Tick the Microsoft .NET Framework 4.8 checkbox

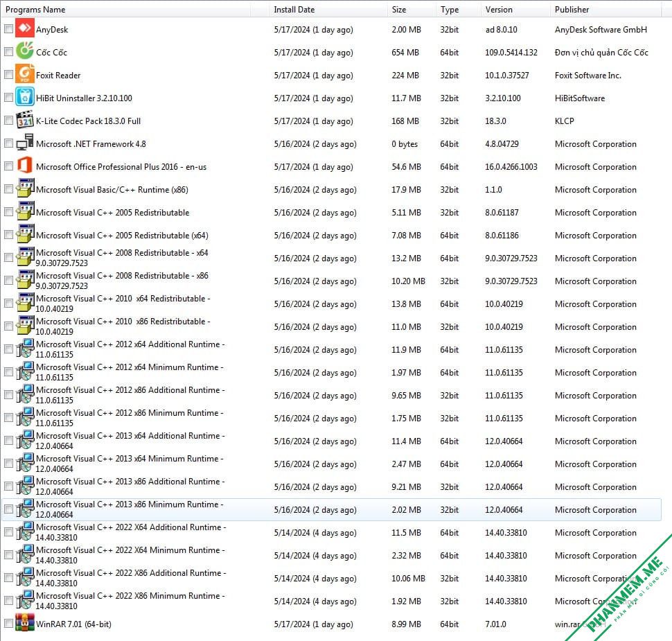point(8,143)
